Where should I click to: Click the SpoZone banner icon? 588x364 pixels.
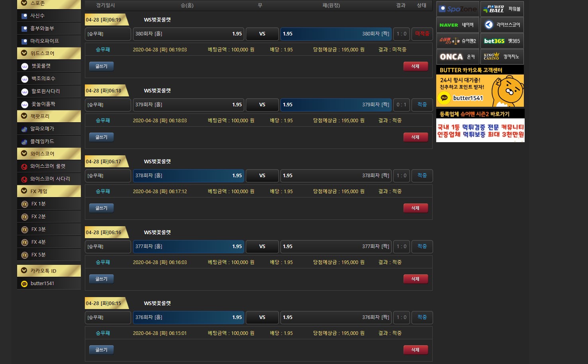click(457, 9)
